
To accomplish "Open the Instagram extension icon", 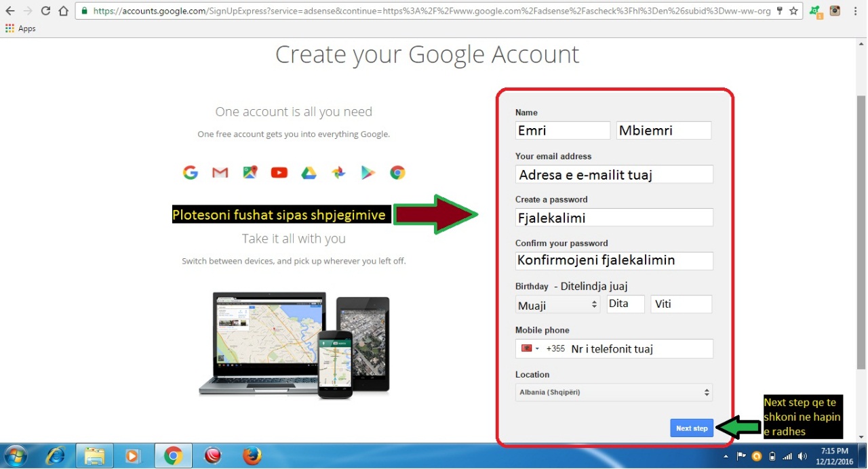I will tap(835, 11).
